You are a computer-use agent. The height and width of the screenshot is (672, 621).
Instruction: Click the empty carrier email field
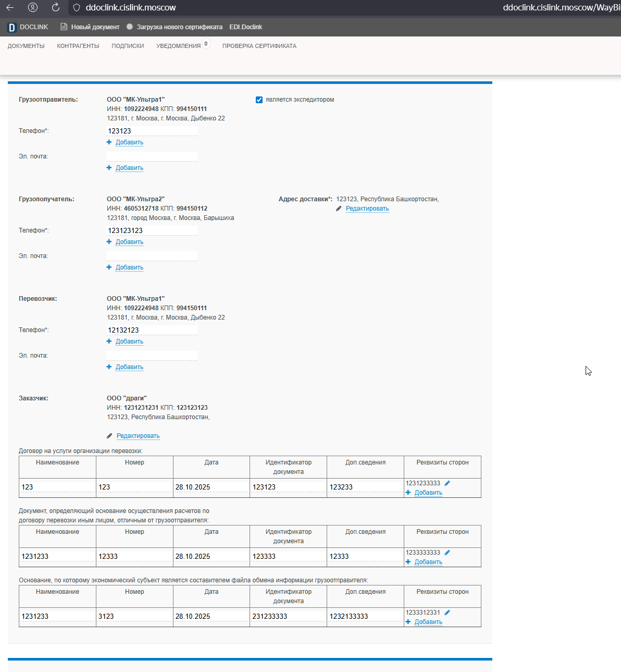pos(152,356)
